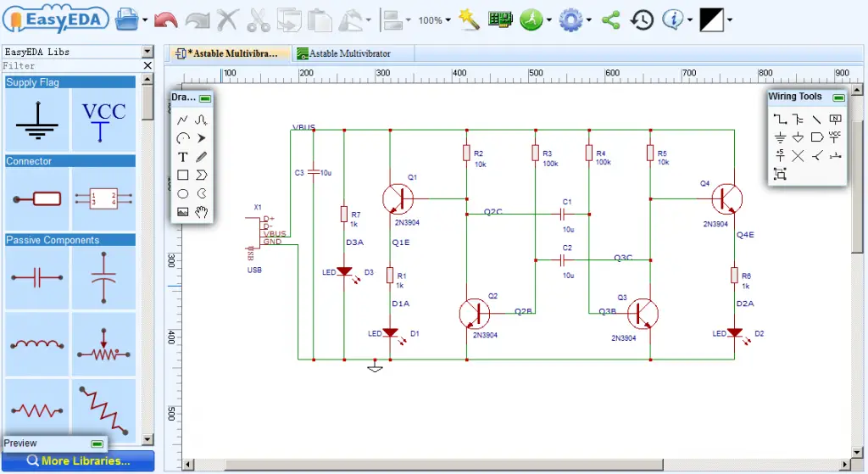Select the pie shape drawing tool
This screenshot has height=474, width=868.
click(202, 193)
